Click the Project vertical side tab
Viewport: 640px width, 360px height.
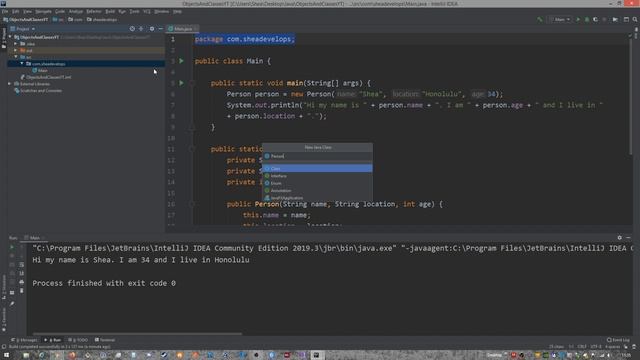(4, 38)
